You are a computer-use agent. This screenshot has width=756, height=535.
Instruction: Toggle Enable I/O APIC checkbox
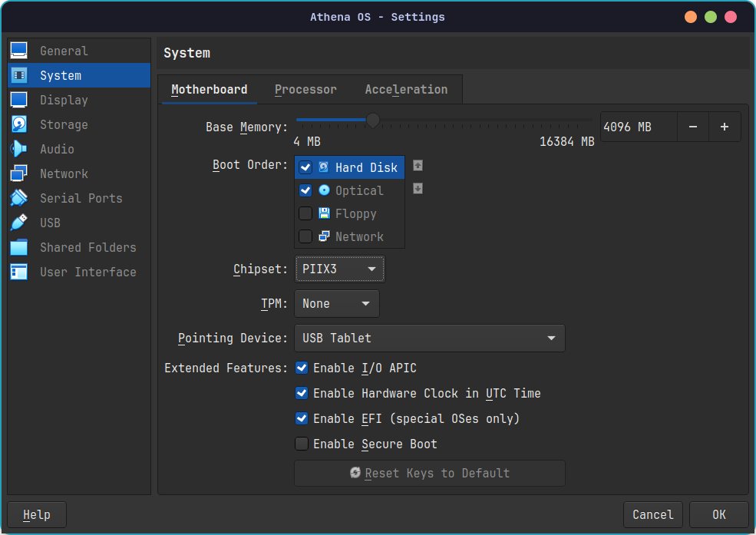click(x=302, y=368)
